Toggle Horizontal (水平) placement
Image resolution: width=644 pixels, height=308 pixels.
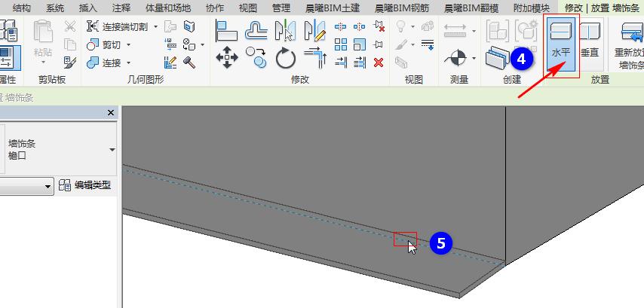(561, 43)
